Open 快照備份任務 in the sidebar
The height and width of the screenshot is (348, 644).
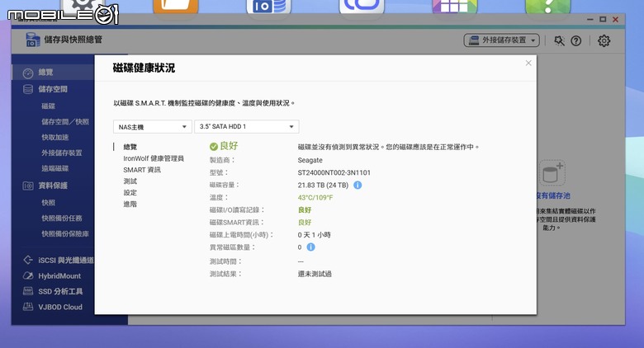62,219
